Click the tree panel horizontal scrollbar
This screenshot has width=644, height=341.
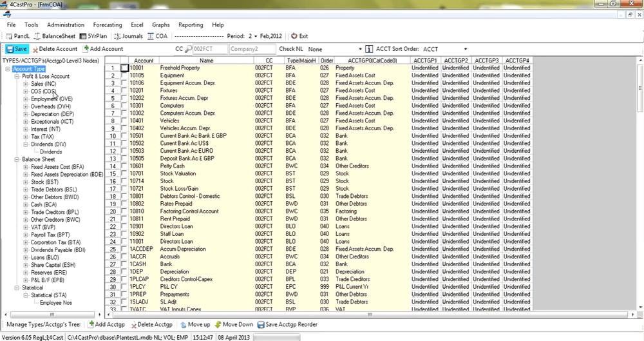(52, 315)
